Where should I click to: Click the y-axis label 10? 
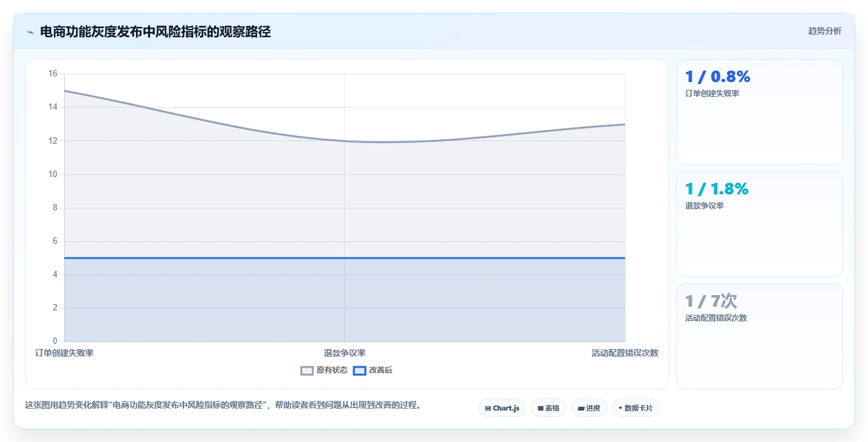53,174
